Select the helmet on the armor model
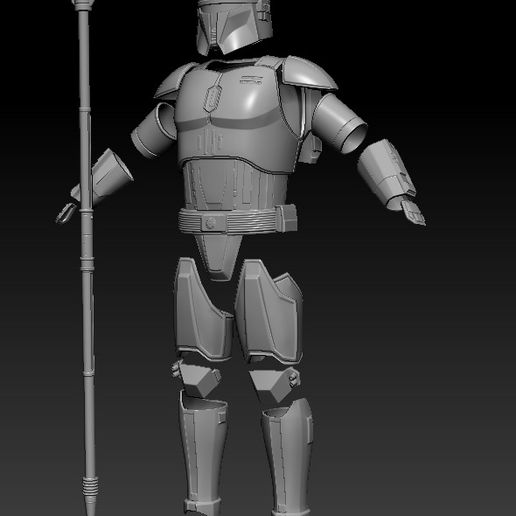The width and height of the screenshot is (516, 516). click(x=234, y=27)
